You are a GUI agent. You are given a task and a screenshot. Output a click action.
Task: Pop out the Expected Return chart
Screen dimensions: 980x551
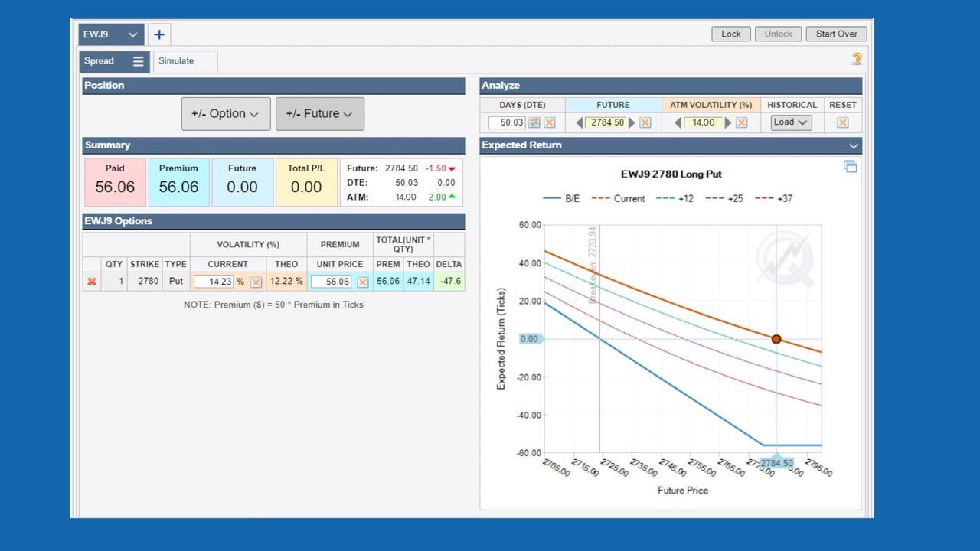pos(850,167)
